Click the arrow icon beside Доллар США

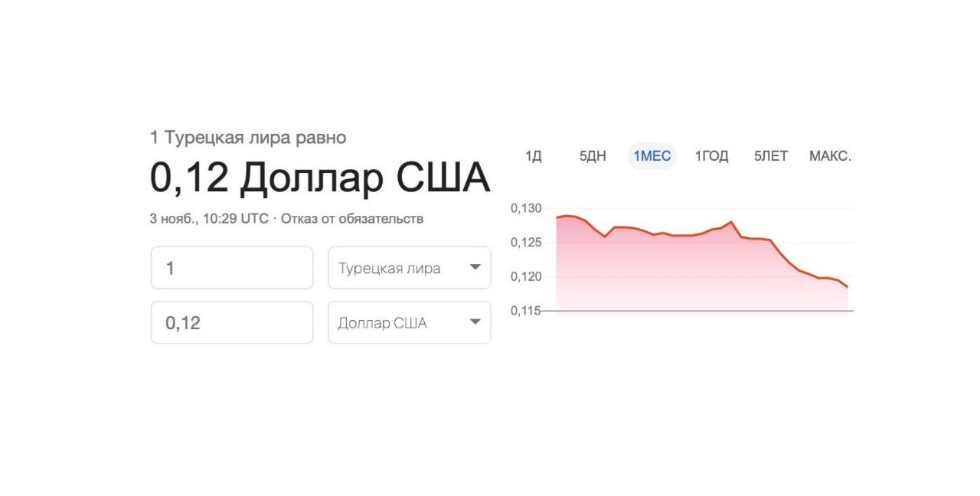[475, 322]
